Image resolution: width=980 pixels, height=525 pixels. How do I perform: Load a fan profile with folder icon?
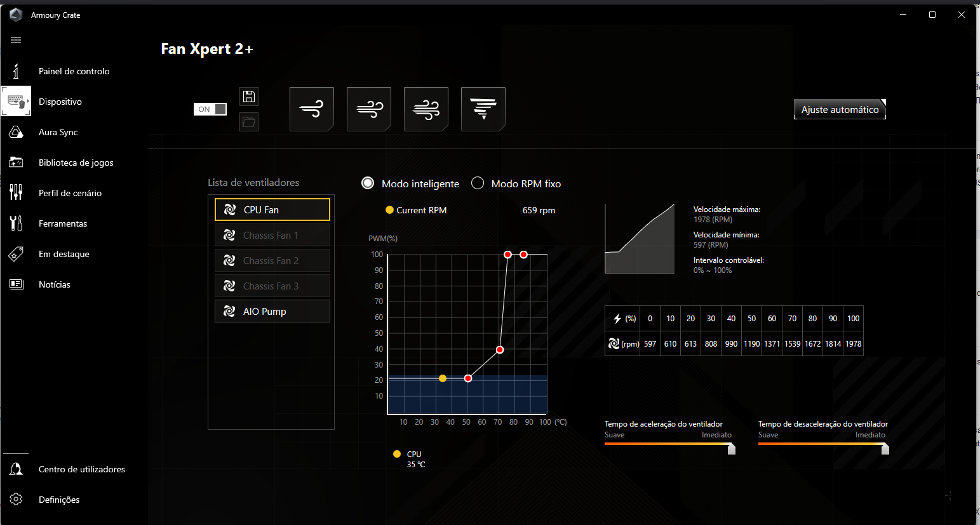[x=249, y=122]
